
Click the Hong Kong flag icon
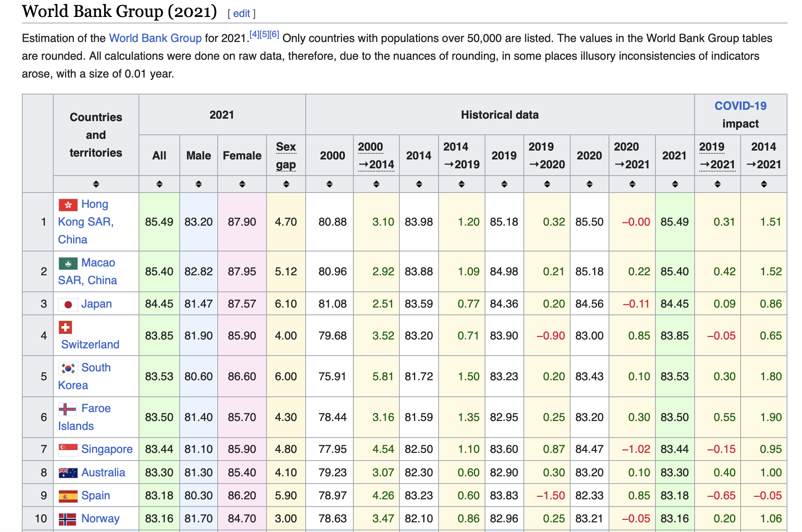(68, 205)
